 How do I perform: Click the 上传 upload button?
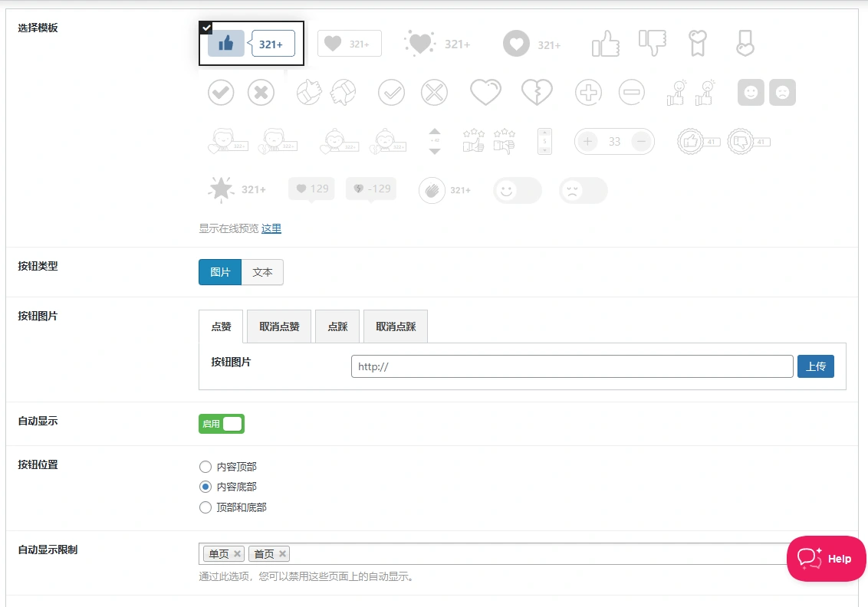coord(815,366)
